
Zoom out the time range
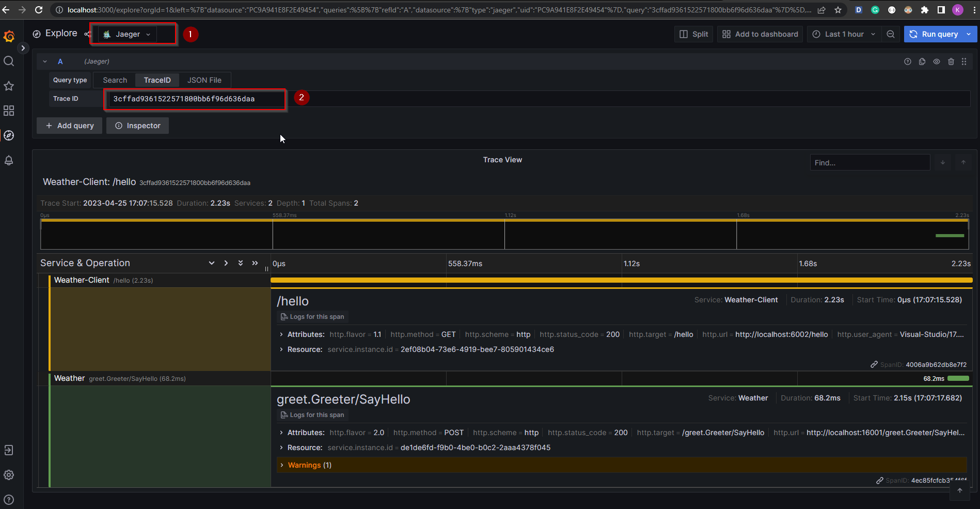[891, 34]
